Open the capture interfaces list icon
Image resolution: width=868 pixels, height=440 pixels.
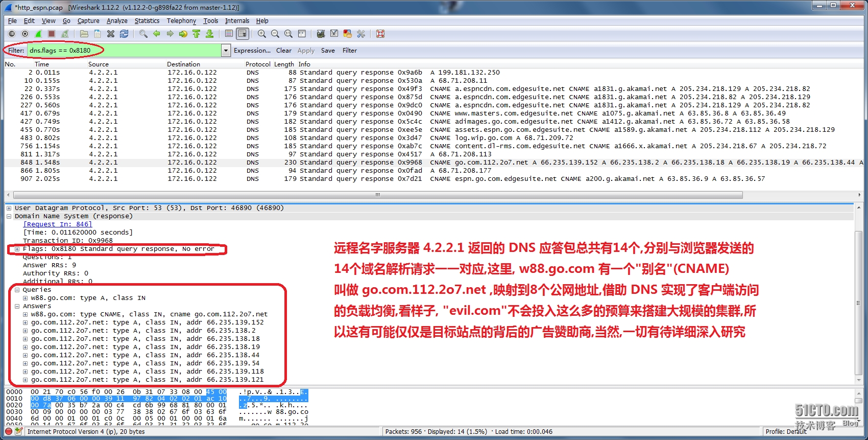coord(12,34)
